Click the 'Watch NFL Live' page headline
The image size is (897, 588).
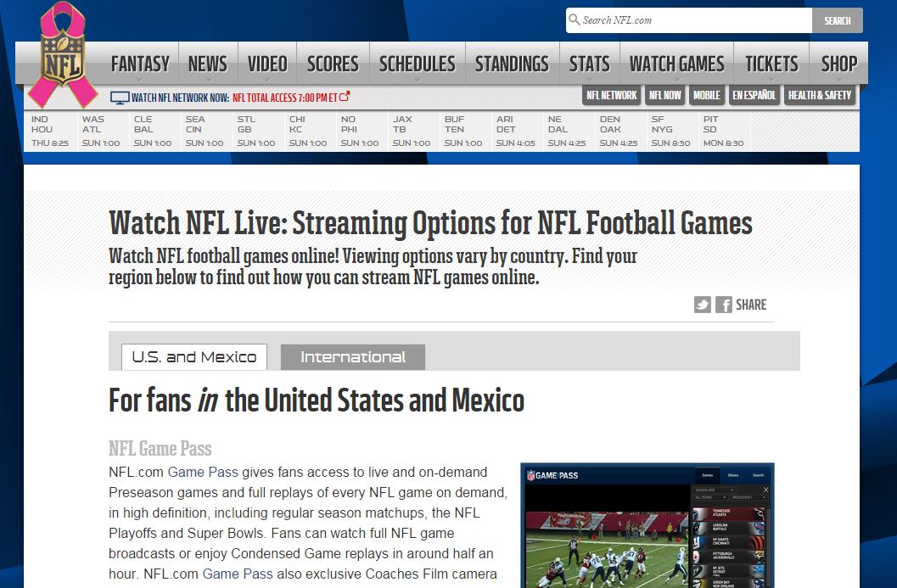[431, 223]
